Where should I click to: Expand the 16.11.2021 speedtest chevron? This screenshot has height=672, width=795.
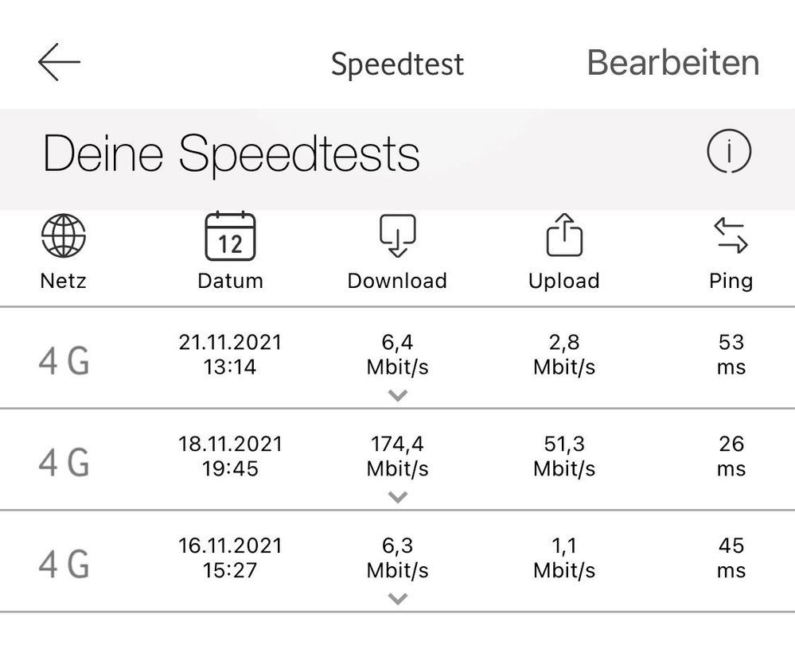coord(398,599)
